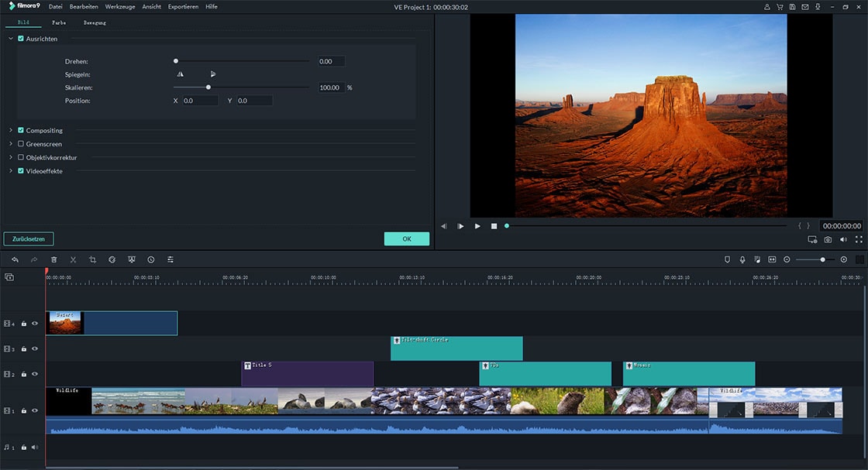Click the save project icon in title bar

point(792,7)
